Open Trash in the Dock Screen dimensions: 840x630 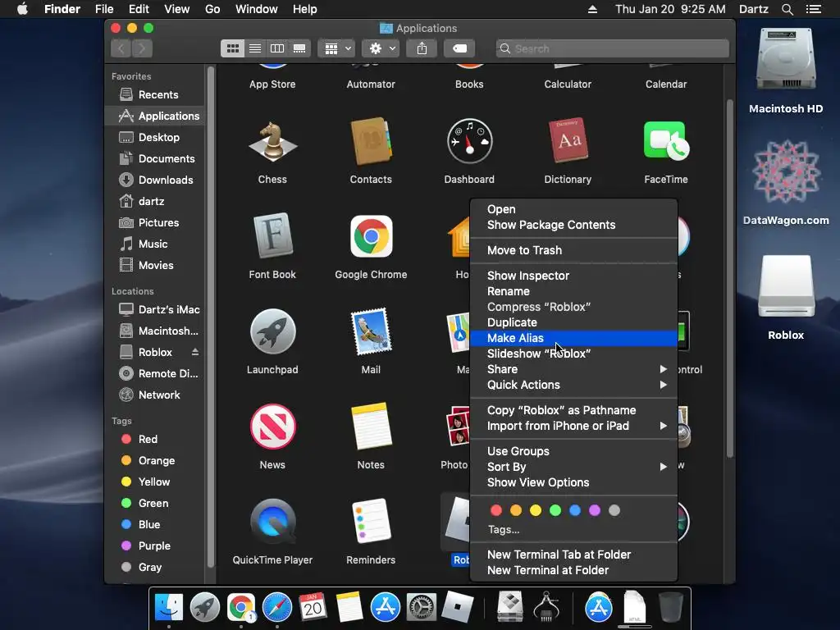click(x=670, y=607)
